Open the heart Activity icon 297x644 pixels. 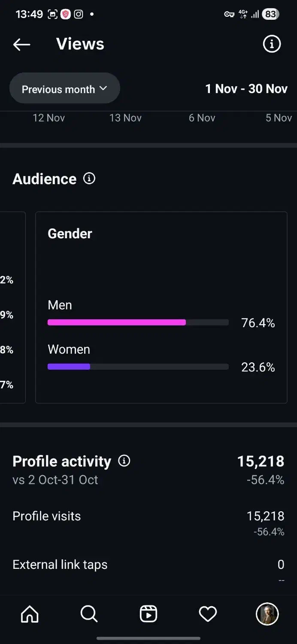[x=208, y=614]
